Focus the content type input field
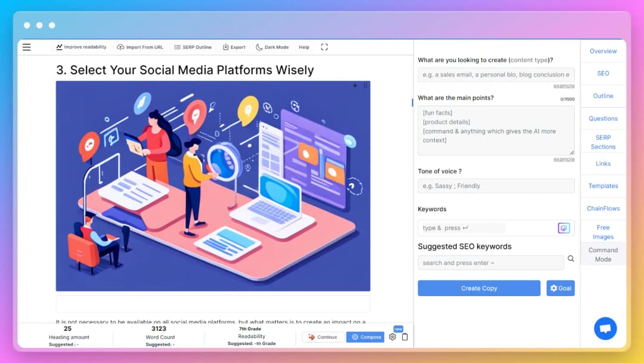The image size is (644, 363). (496, 75)
